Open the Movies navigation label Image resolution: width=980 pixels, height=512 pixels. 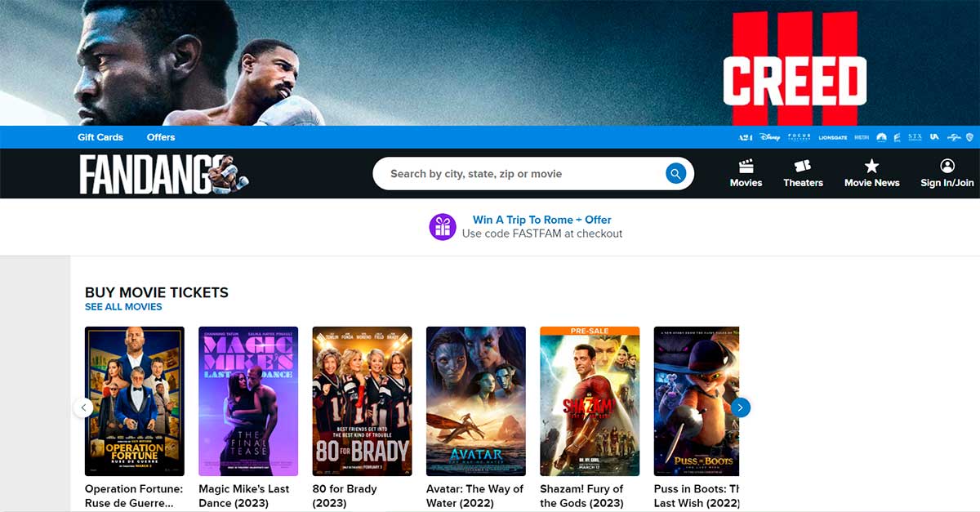tap(746, 183)
